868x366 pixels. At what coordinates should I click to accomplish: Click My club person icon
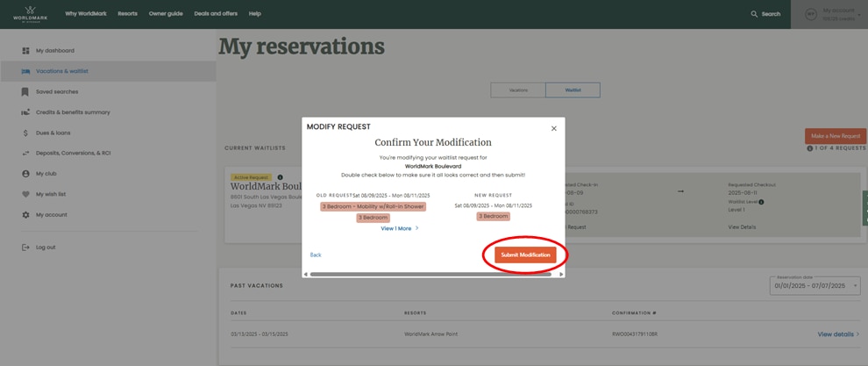click(x=25, y=174)
